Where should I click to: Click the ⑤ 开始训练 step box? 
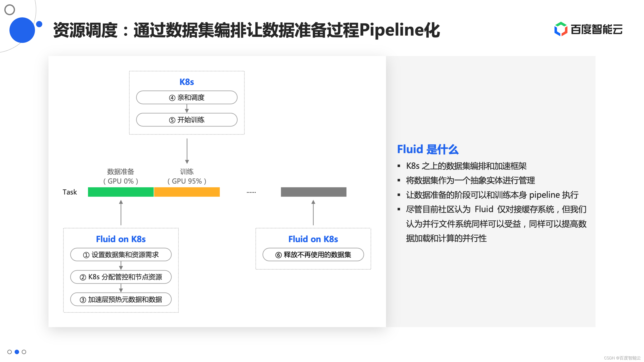[187, 120]
